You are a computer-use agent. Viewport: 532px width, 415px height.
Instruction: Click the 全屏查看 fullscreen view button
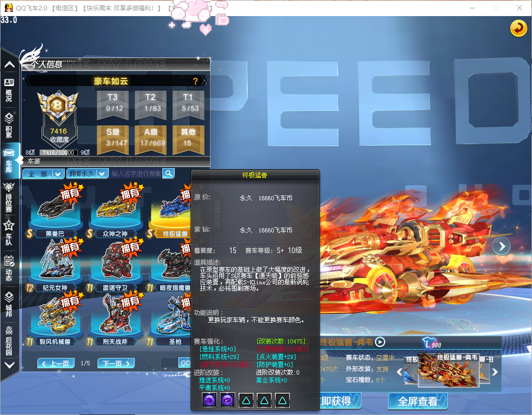(x=417, y=402)
